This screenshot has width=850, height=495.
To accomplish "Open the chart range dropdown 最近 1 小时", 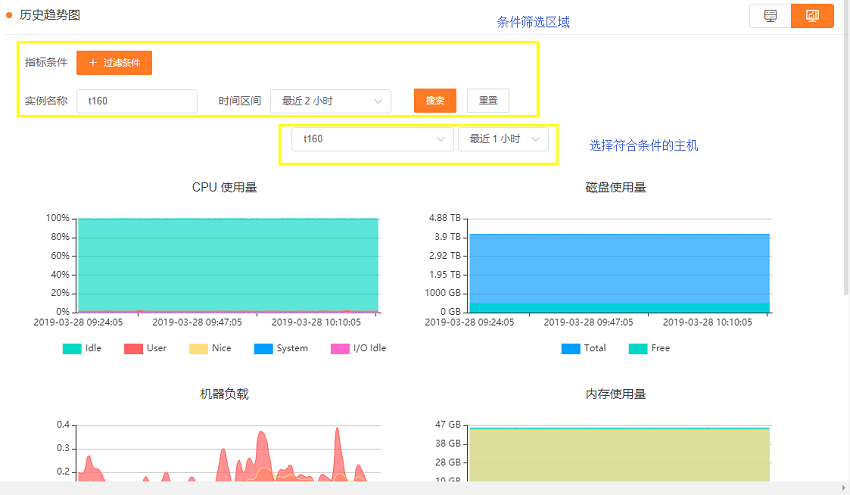I will pos(504,139).
